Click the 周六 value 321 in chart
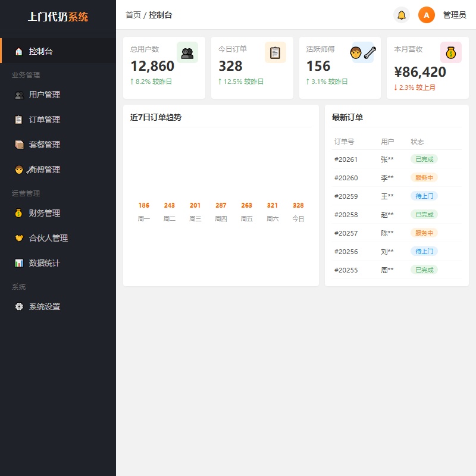 point(273,205)
